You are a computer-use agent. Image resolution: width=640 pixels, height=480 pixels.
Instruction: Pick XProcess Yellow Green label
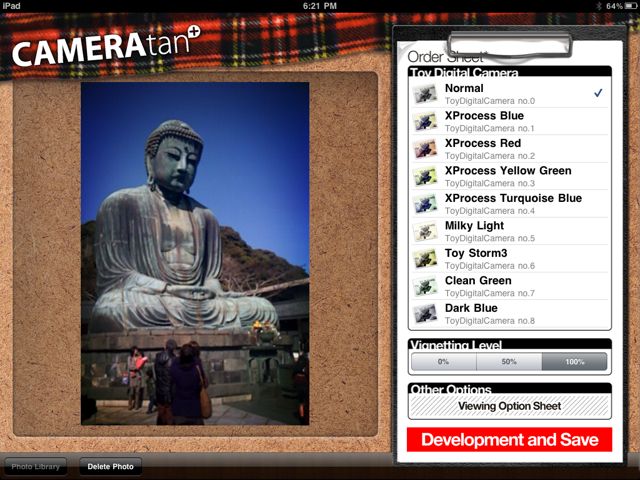508,171
